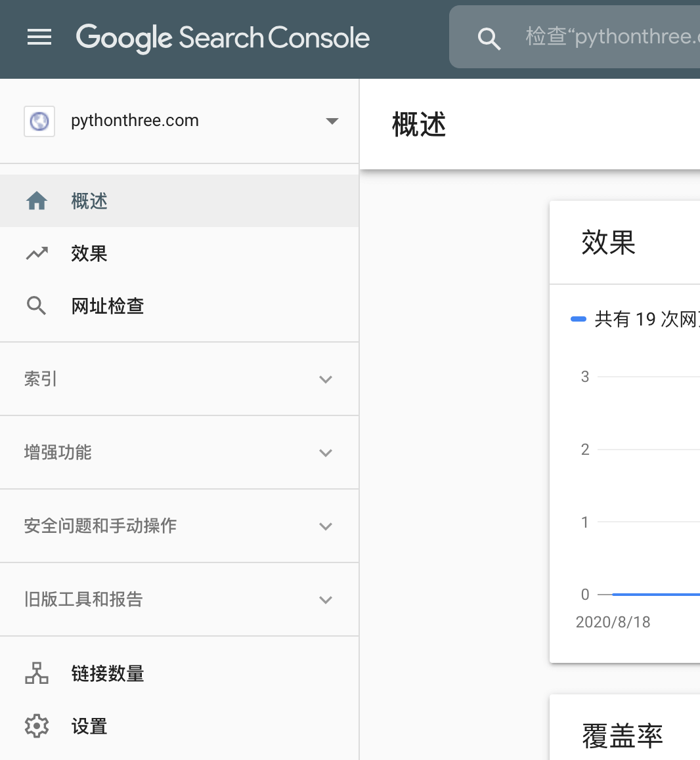Click the 概述 page heading

pos(419,125)
